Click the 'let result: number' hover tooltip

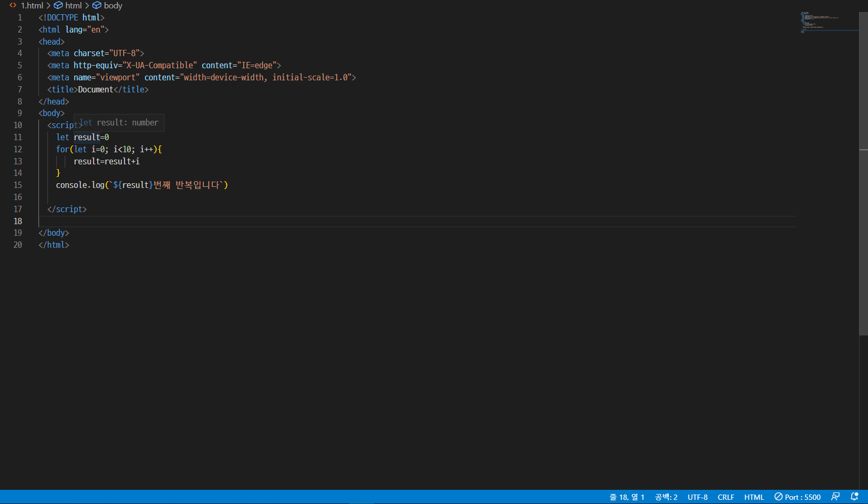[x=119, y=122]
